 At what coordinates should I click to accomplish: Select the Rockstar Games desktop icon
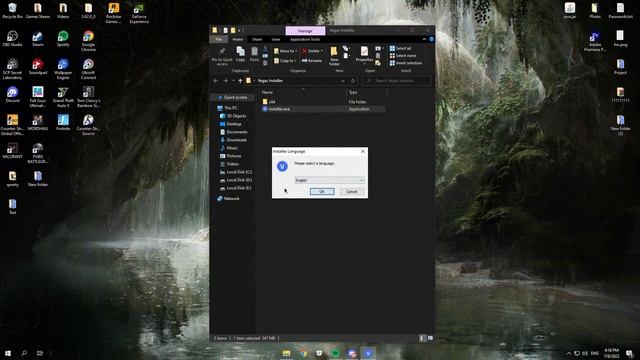pos(113,13)
